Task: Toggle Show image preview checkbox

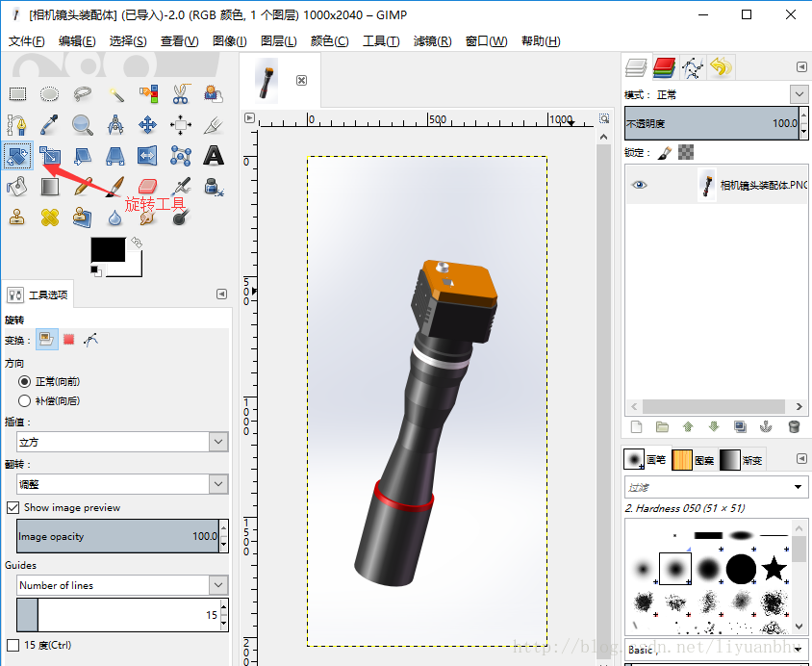Action: coord(13,507)
